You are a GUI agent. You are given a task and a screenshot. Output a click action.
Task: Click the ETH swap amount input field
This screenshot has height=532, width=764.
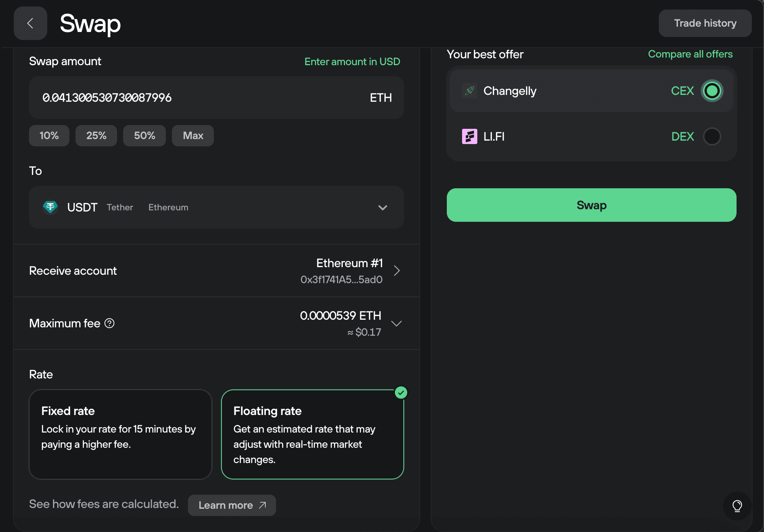pos(191,98)
